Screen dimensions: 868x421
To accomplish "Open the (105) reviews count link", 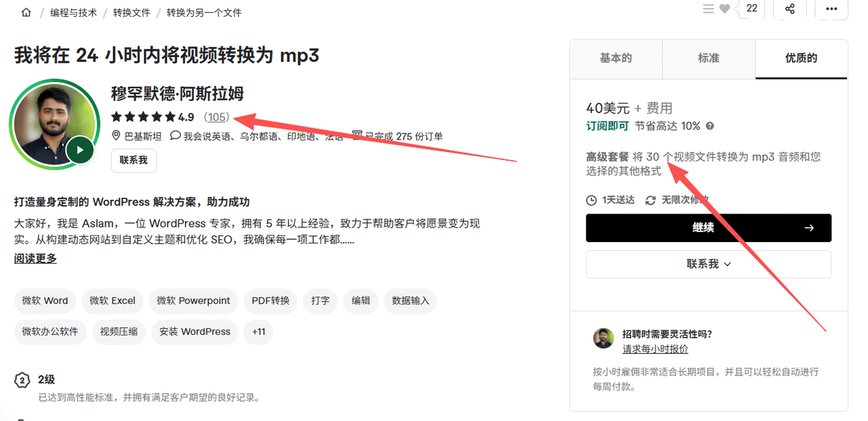I will click(x=217, y=117).
